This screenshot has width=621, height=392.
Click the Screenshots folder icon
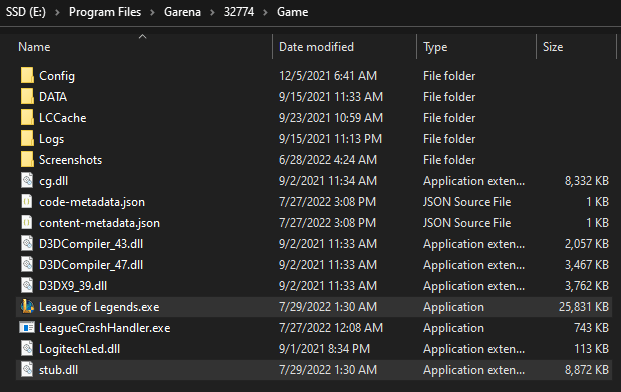pyautogui.click(x=27, y=159)
